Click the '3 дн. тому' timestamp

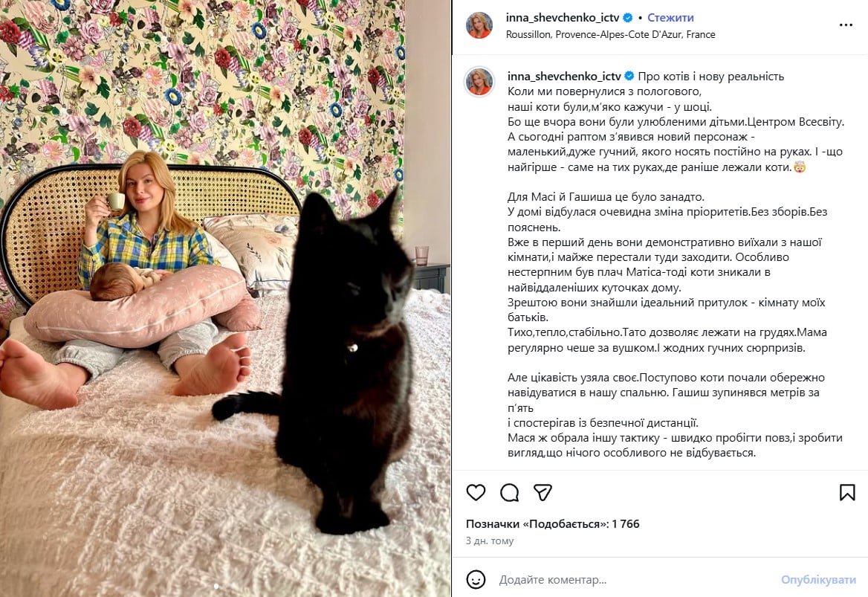click(x=490, y=541)
